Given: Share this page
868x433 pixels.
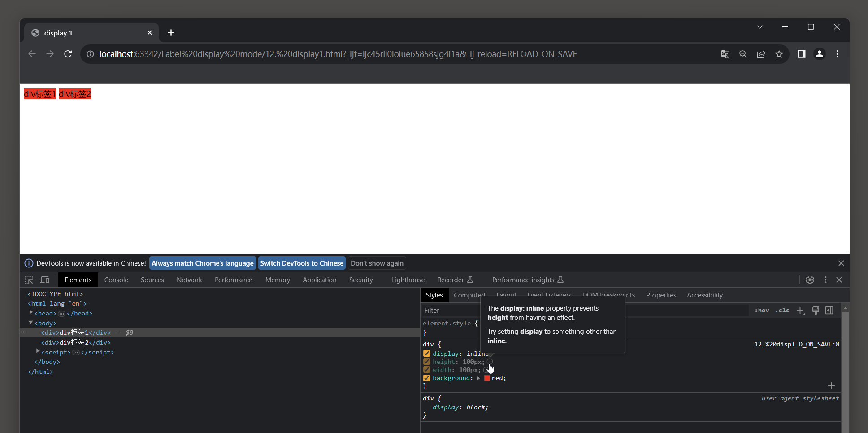Looking at the screenshot, I should click(x=761, y=54).
